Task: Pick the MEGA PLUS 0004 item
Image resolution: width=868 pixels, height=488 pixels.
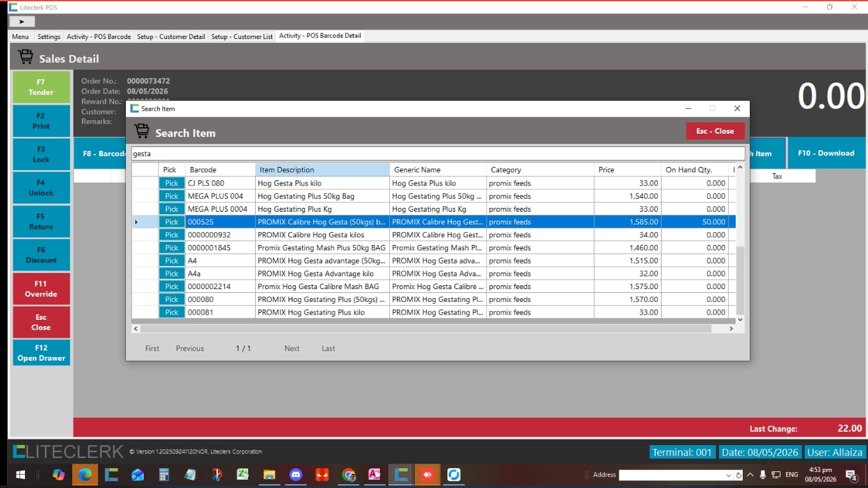Action: point(171,209)
